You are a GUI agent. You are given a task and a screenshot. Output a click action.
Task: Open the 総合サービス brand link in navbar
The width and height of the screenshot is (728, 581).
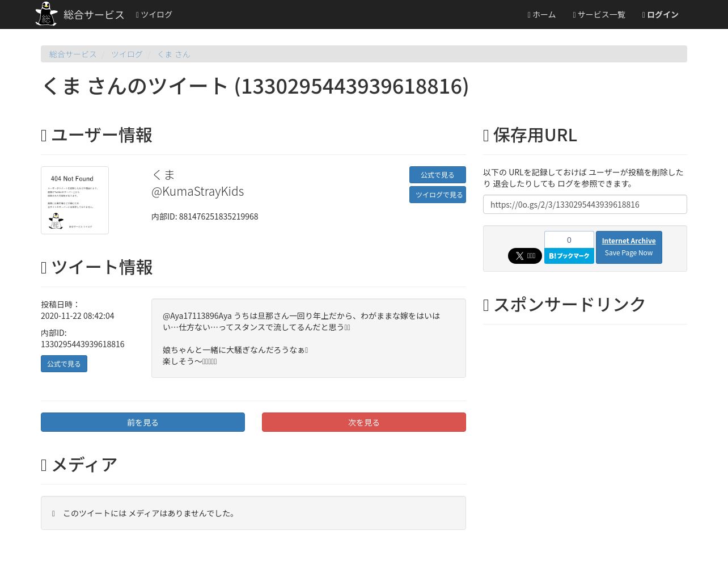click(x=94, y=14)
